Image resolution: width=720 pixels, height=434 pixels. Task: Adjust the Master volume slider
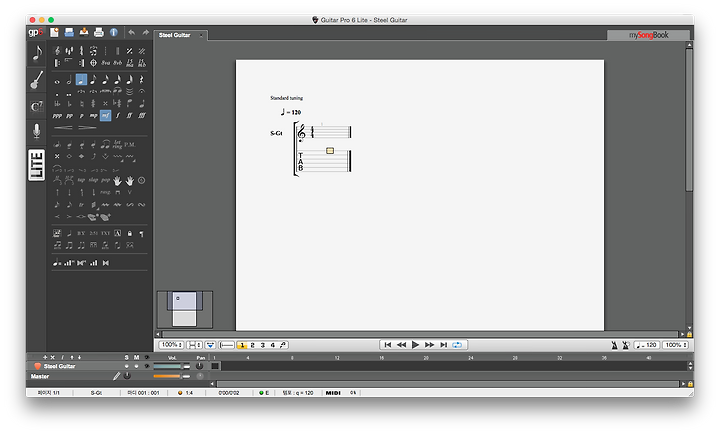click(x=172, y=376)
